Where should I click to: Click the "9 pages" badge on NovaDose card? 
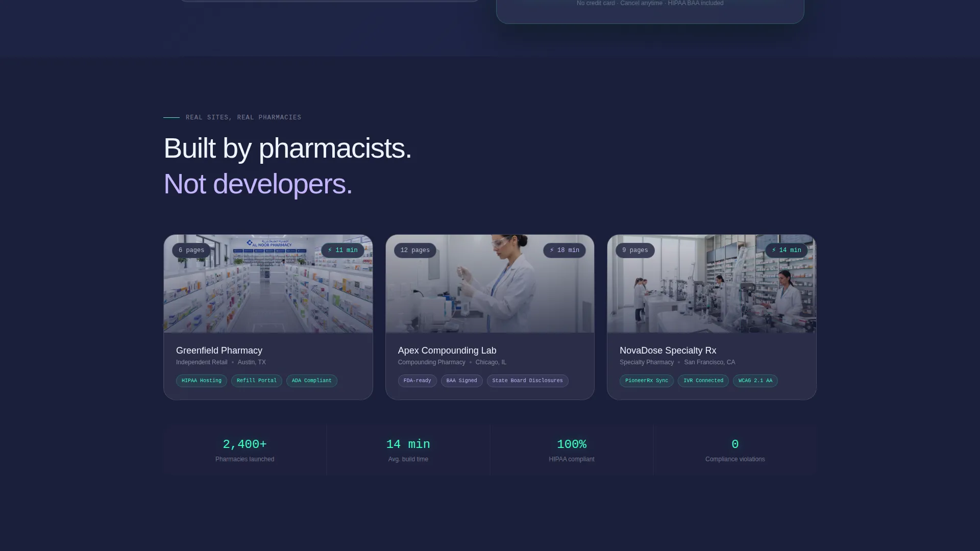click(x=635, y=251)
